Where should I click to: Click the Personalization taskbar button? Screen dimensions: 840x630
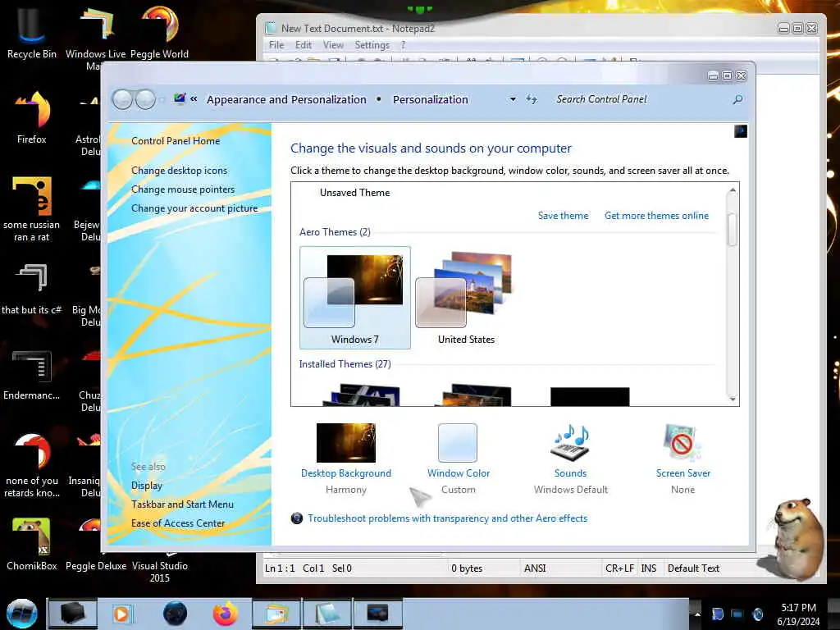coord(377,614)
